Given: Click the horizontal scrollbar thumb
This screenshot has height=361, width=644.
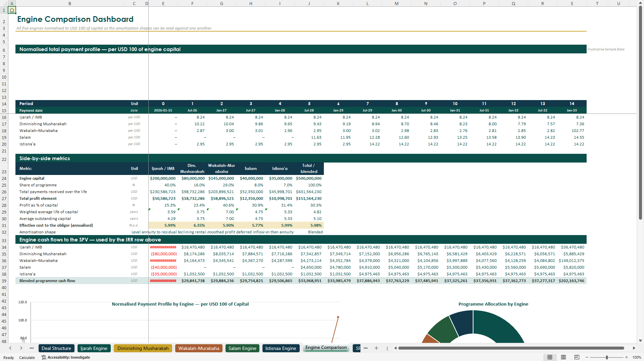Looking at the screenshot, I should click(x=511, y=348).
